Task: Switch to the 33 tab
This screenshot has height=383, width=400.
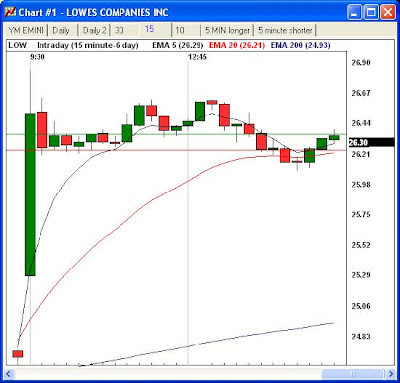Action: click(x=125, y=30)
